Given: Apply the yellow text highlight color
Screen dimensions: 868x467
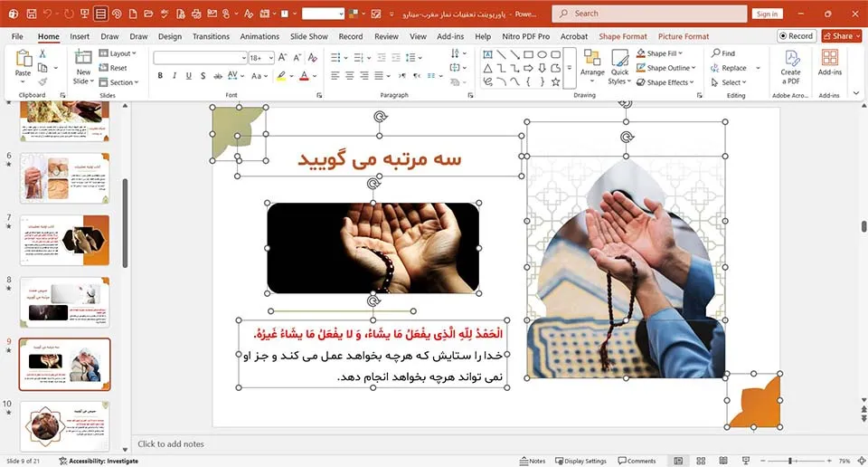Looking at the screenshot, I should 281,76.
